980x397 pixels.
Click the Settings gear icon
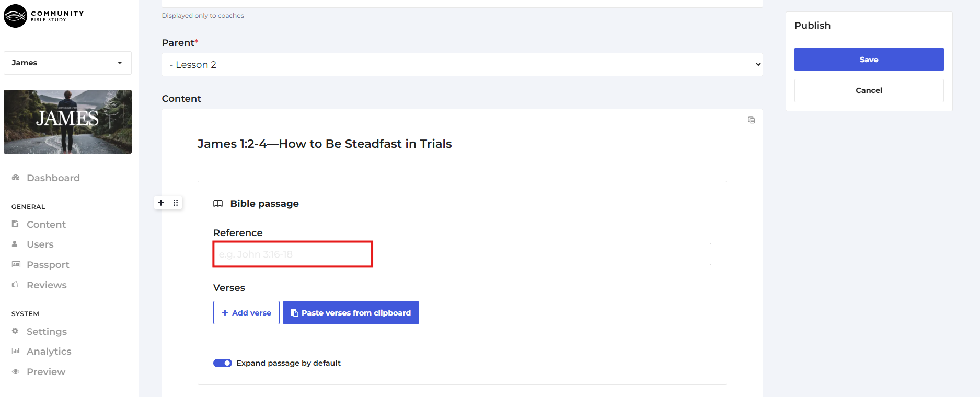pos(16,331)
